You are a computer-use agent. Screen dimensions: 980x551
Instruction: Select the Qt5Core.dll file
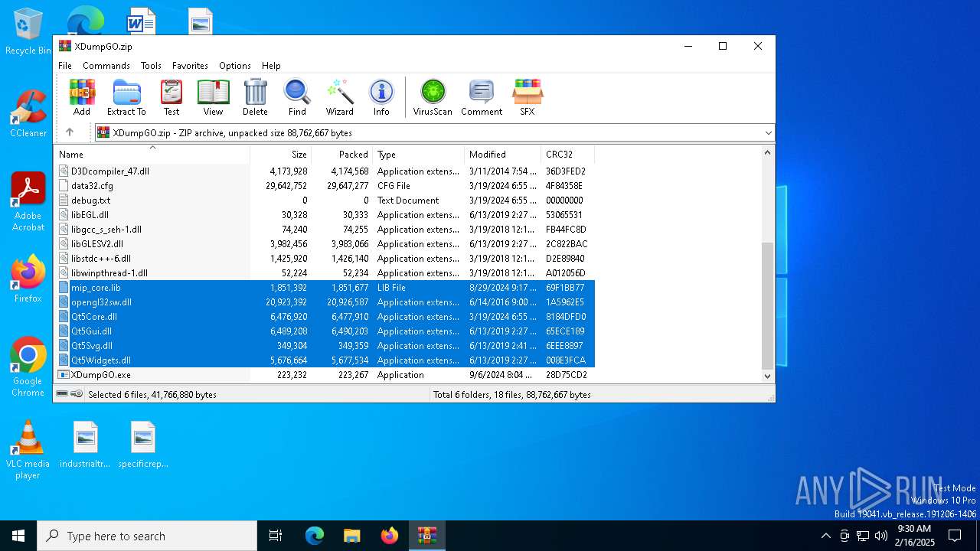pyautogui.click(x=325, y=317)
